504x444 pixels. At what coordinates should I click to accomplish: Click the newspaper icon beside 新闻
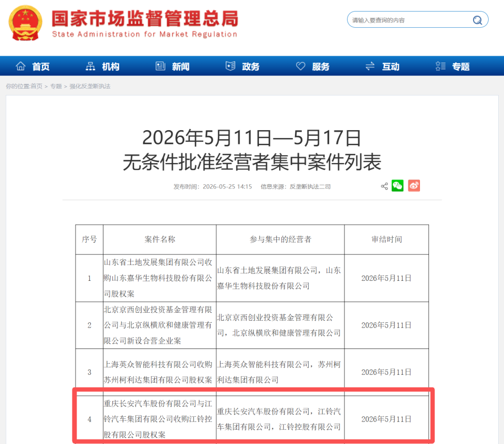(x=161, y=66)
